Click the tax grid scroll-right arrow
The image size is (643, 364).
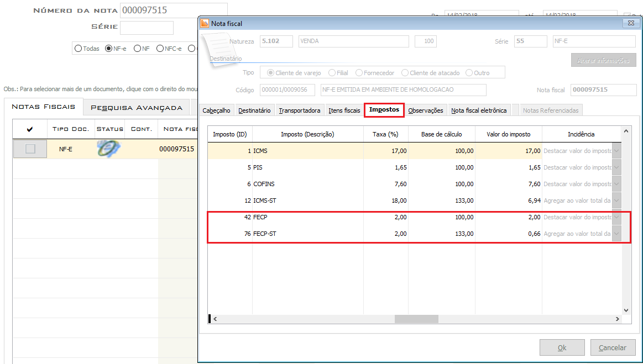pos(618,319)
